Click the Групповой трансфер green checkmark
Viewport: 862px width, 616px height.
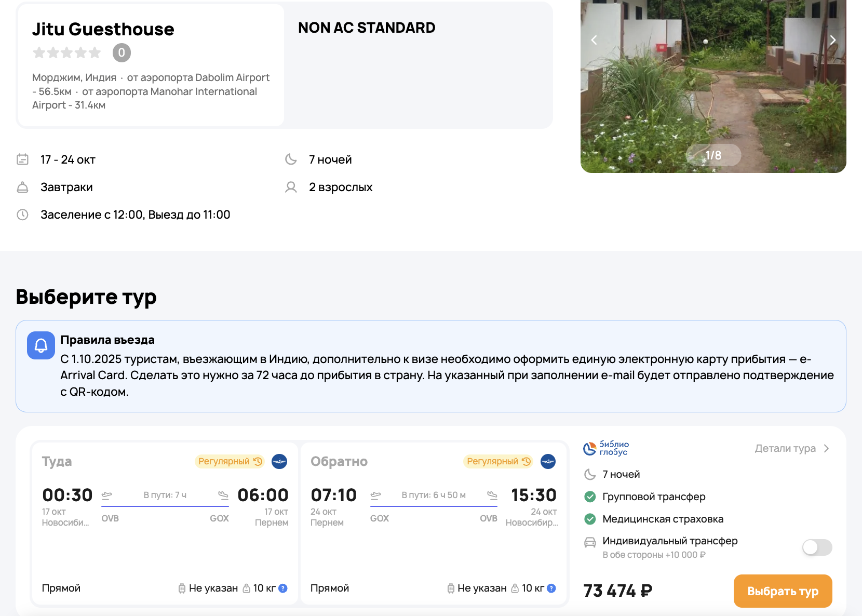pyautogui.click(x=590, y=497)
